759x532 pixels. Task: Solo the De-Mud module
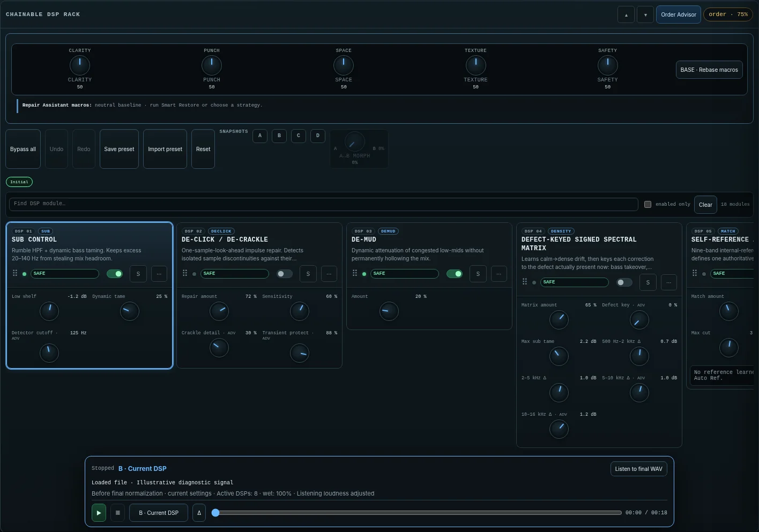pos(478,274)
